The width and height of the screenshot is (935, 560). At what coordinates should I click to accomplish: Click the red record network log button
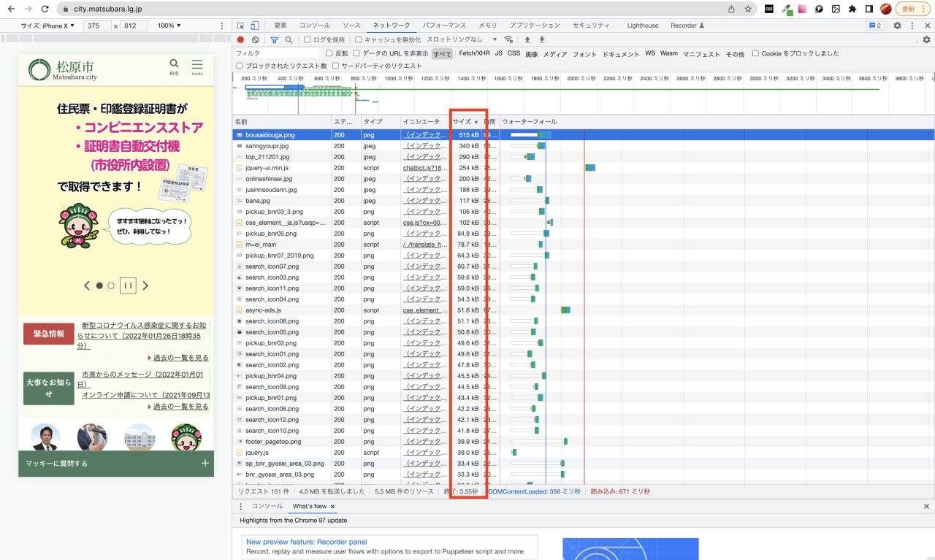click(x=240, y=39)
